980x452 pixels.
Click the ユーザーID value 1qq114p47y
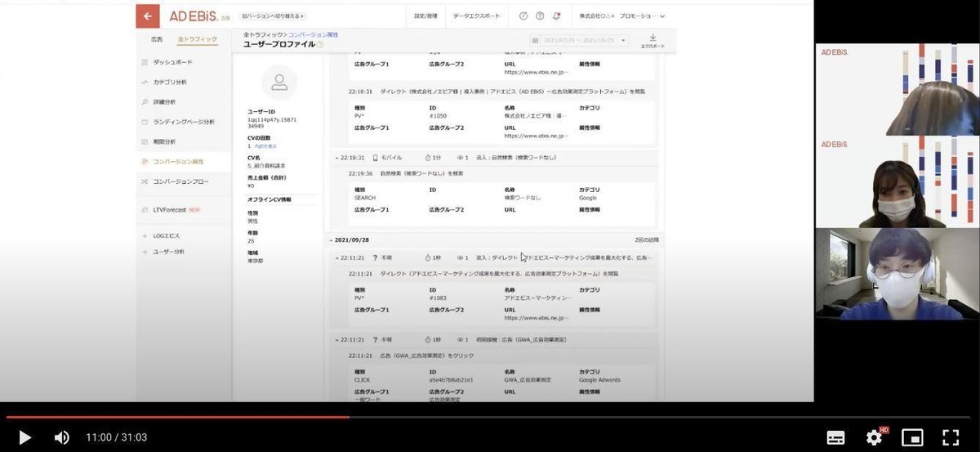tap(272, 123)
